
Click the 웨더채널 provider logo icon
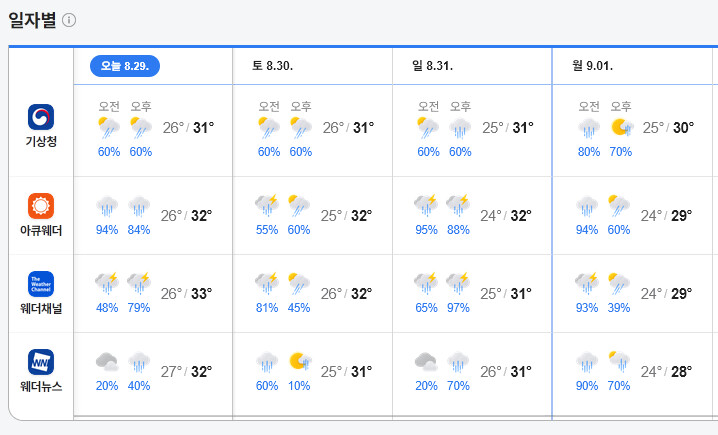click(x=41, y=284)
